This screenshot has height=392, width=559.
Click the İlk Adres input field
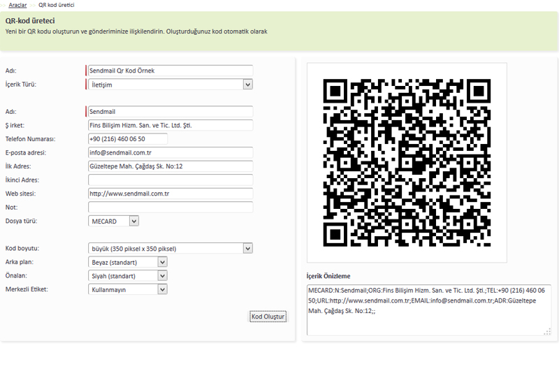[x=170, y=166]
